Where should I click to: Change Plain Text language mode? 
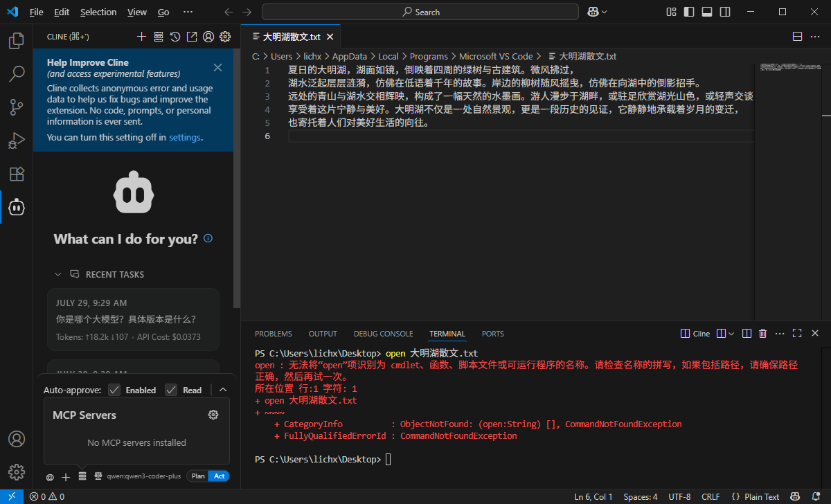coord(762,496)
